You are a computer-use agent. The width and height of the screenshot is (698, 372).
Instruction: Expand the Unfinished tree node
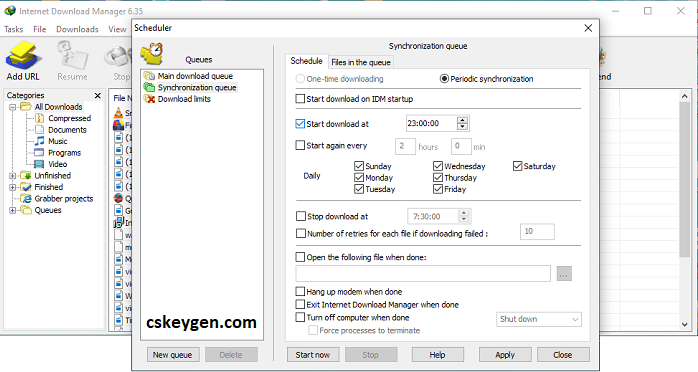[12, 175]
